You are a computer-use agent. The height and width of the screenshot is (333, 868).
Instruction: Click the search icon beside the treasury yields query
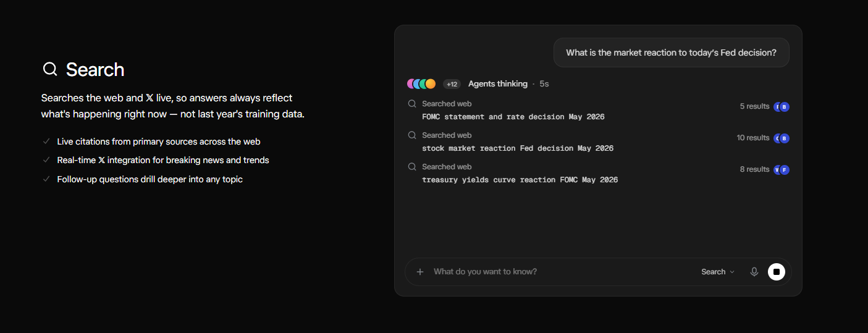tap(412, 167)
